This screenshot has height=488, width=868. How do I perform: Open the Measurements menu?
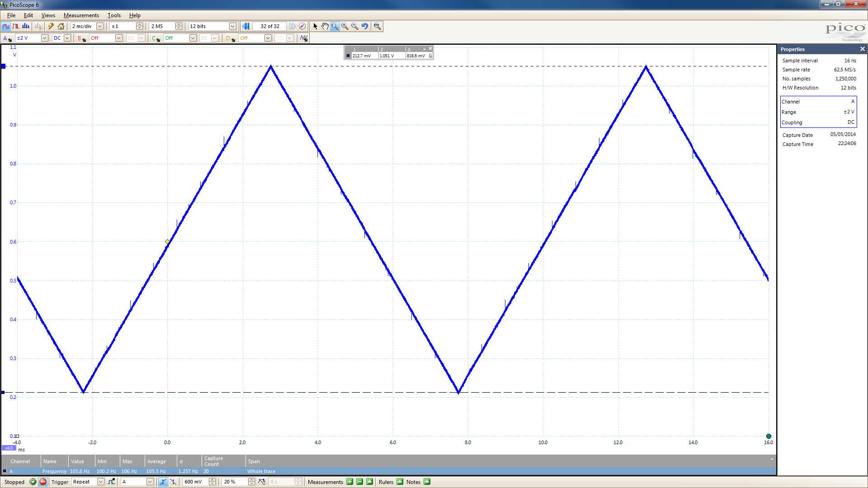pyautogui.click(x=81, y=15)
